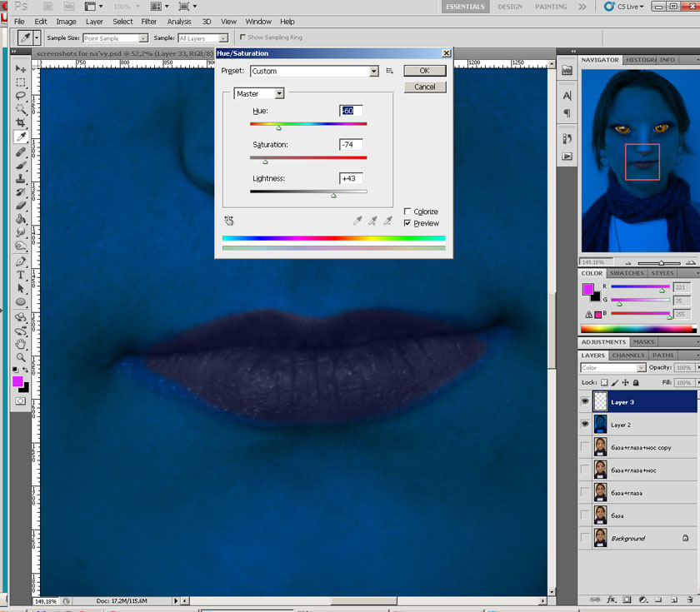Open the Filter menu
Screen dimensions: 700x612
pyautogui.click(x=148, y=22)
